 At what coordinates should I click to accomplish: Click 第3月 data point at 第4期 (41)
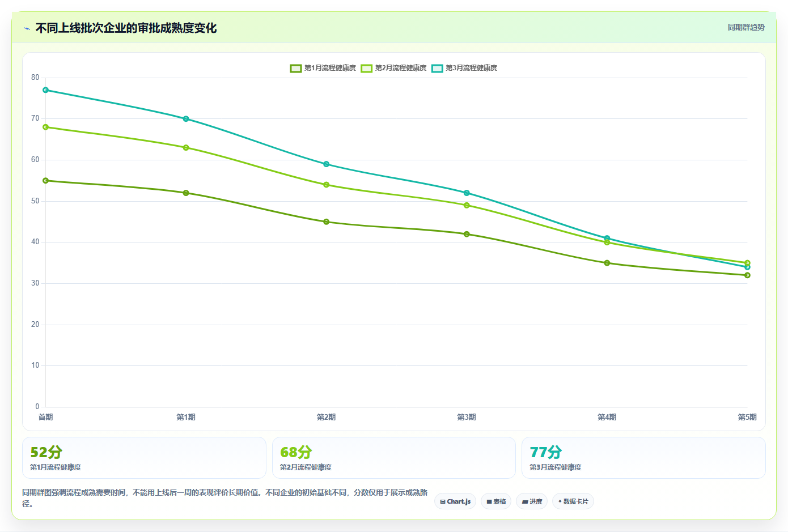point(607,238)
